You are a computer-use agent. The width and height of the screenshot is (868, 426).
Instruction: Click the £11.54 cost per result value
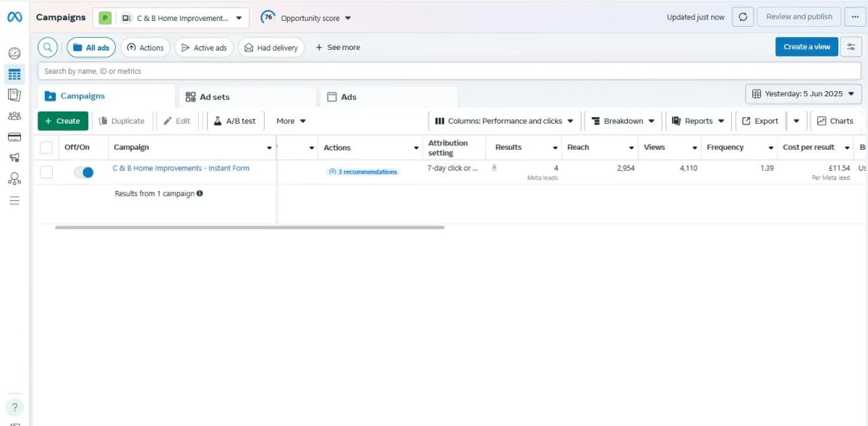[838, 168]
